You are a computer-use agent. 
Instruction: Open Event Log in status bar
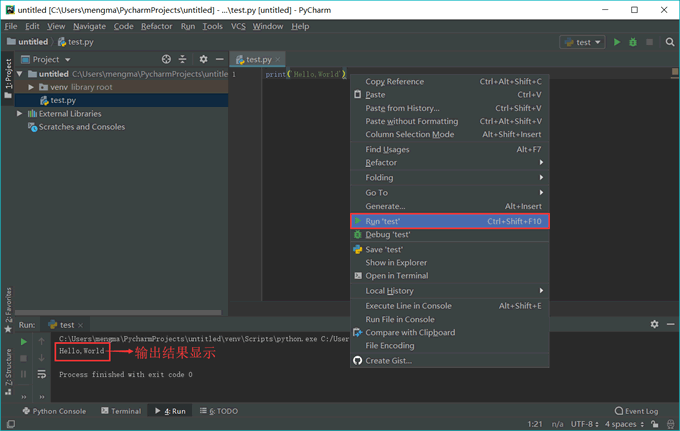point(636,411)
